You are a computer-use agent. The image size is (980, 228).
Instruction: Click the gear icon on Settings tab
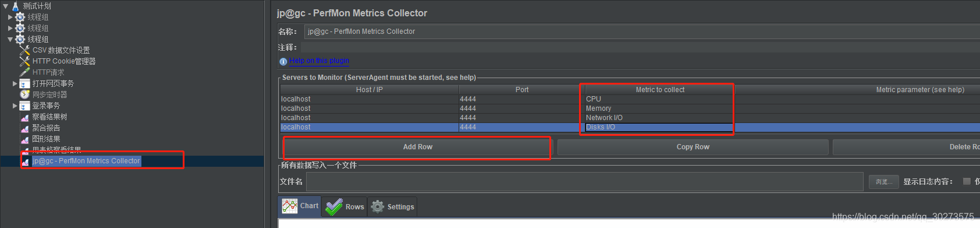point(378,206)
